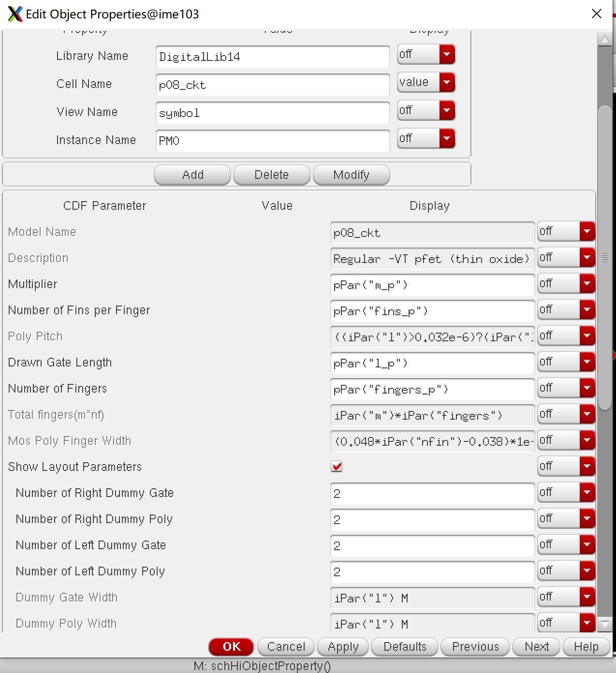Click the Add button
Viewport: 616px width, 673px height.
click(x=192, y=175)
